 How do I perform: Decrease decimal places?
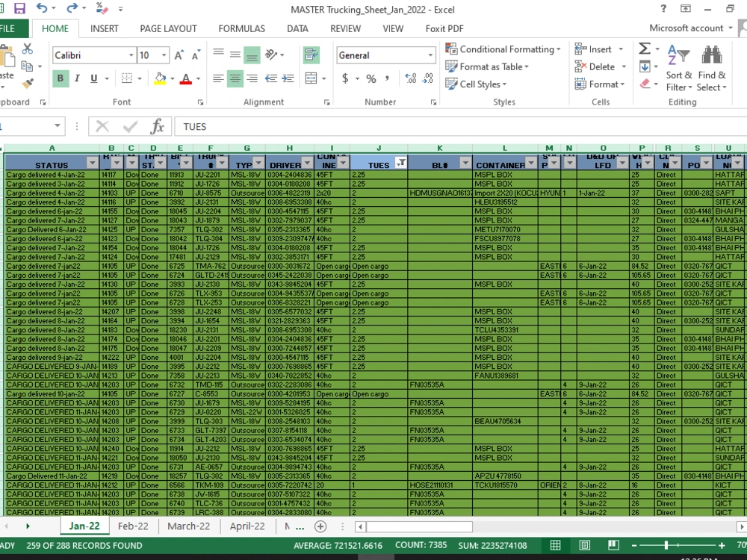[428, 78]
